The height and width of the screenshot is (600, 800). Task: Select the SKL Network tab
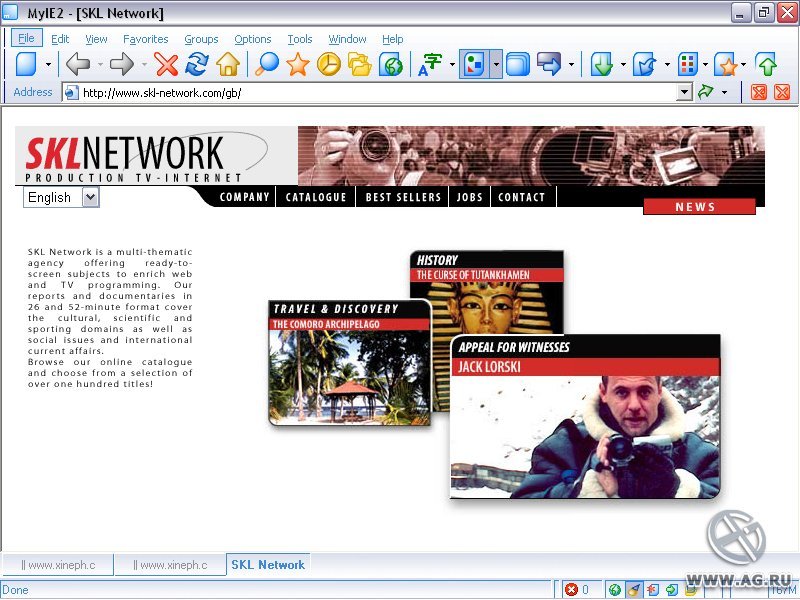pos(268,565)
